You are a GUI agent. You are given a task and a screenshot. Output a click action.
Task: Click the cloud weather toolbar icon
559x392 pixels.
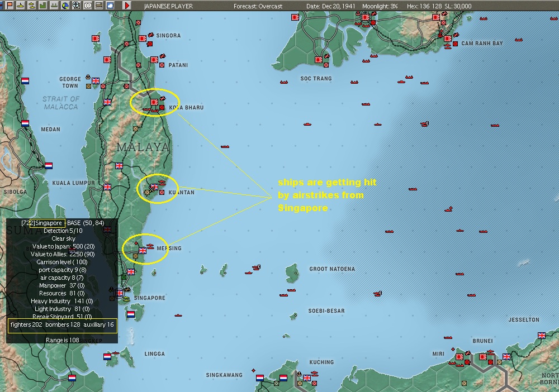(110, 6)
